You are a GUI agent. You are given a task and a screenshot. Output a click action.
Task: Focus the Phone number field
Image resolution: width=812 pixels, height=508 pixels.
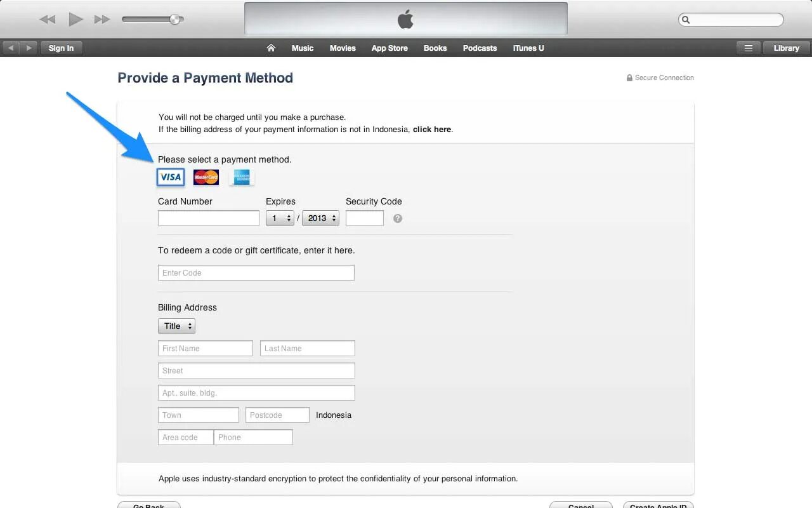tap(253, 438)
